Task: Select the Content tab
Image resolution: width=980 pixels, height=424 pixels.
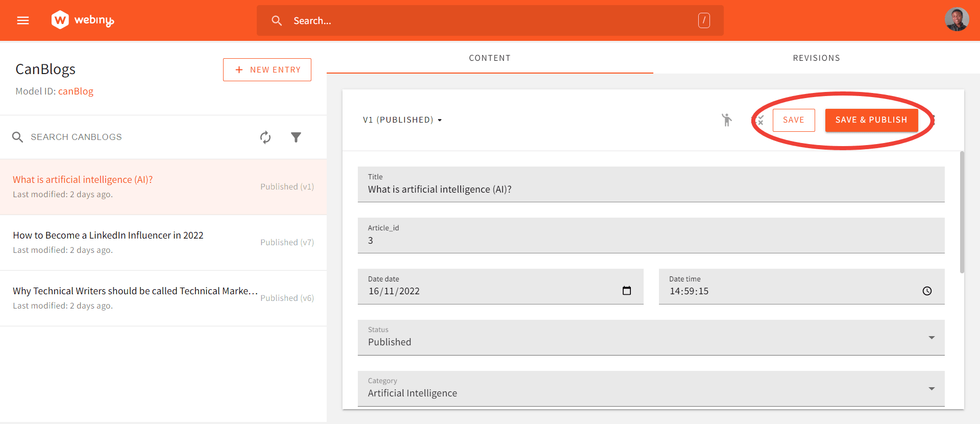Action: pos(489,58)
